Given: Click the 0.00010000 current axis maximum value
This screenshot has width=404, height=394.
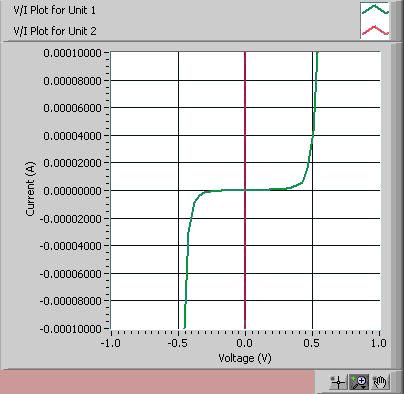Looking at the screenshot, I should (x=72, y=53).
